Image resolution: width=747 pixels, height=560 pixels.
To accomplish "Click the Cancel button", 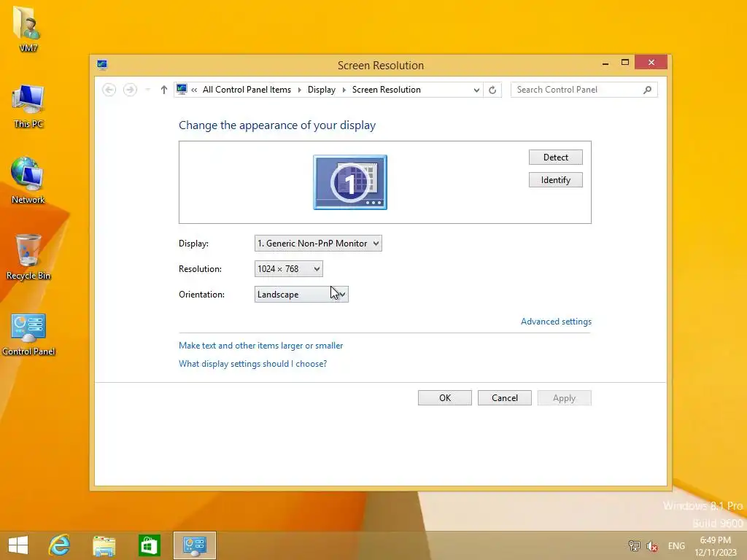I will (505, 398).
